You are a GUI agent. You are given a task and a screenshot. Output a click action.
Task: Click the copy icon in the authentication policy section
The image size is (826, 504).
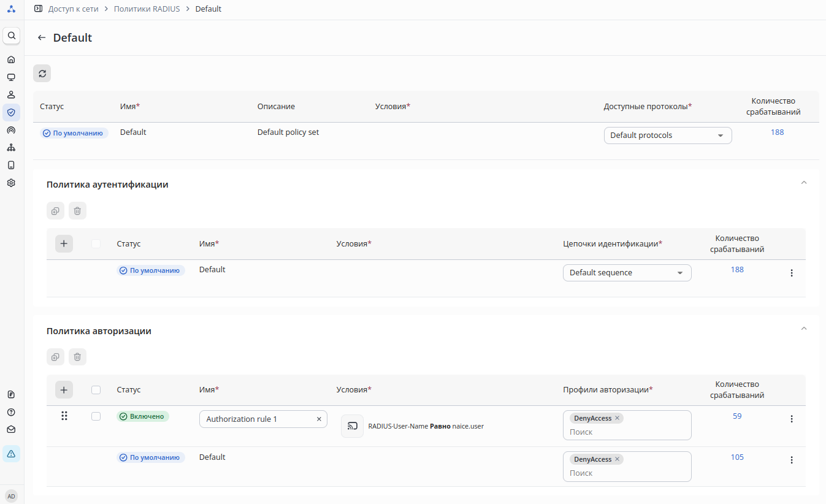55,211
